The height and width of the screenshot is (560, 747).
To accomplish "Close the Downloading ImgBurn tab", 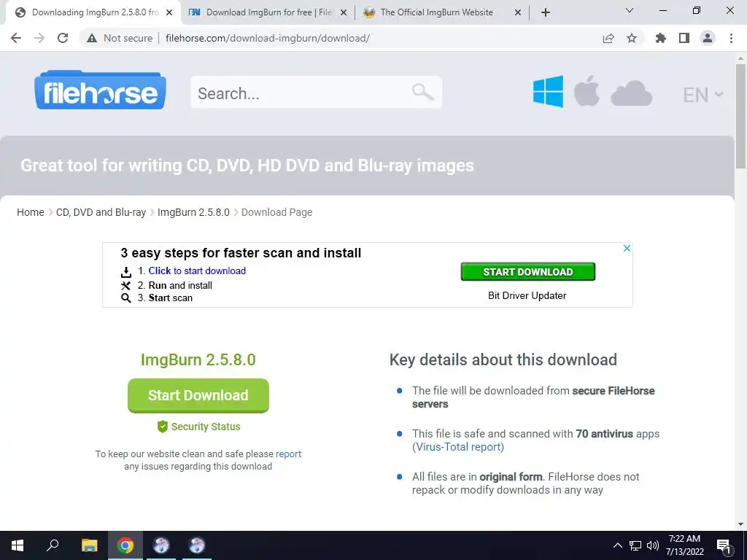I will pyautogui.click(x=169, y=13).
